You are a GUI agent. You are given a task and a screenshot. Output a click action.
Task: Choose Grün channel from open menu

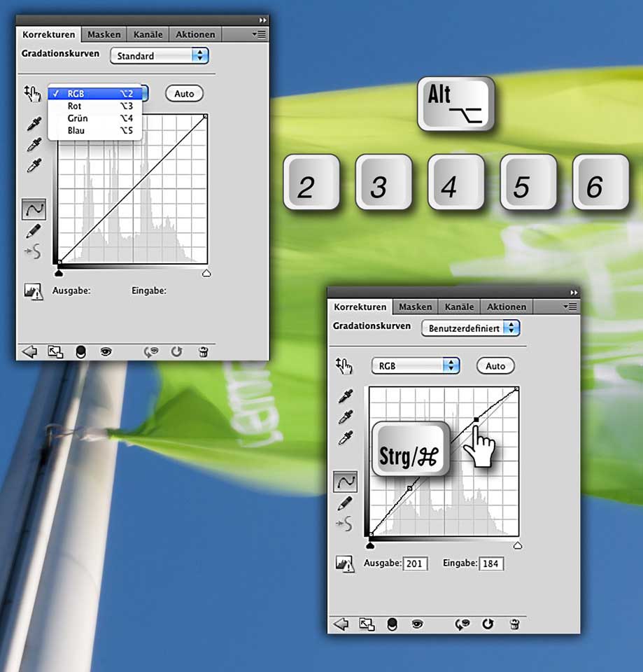(x=94, y=118)
